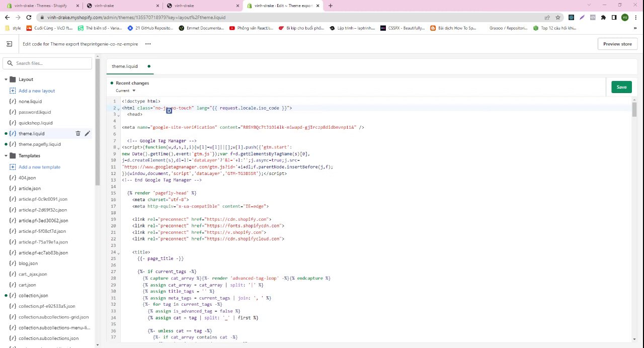644x348 pixels.
Task: Open the Emmet Documenta... bookmark
Action: [201, 28]
